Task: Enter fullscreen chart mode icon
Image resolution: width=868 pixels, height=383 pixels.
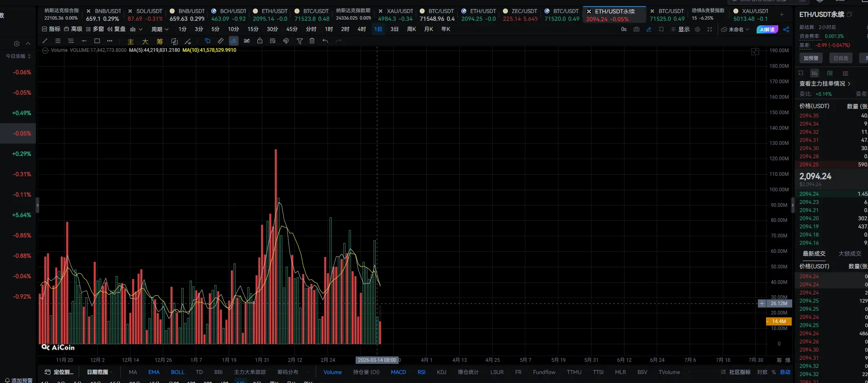Action: [710, 29]
